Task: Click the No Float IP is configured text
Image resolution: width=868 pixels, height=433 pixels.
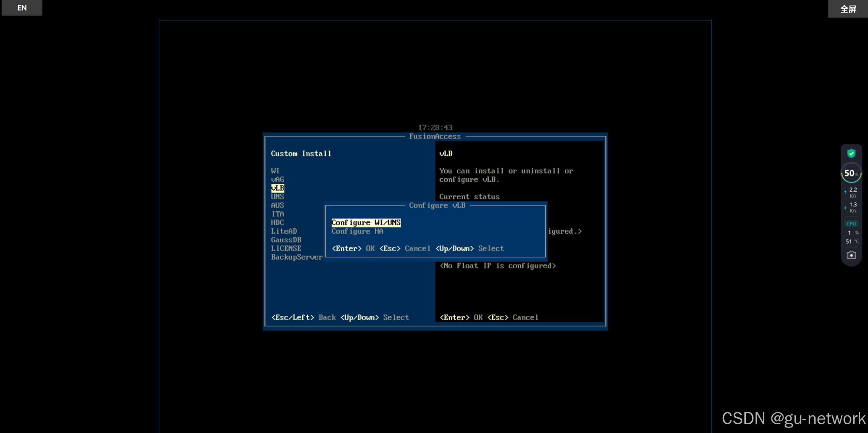Action: 498,266
